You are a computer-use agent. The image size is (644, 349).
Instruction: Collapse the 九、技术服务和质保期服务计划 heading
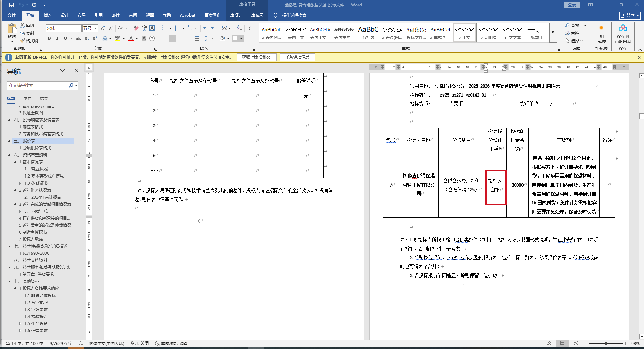point(9,267)
